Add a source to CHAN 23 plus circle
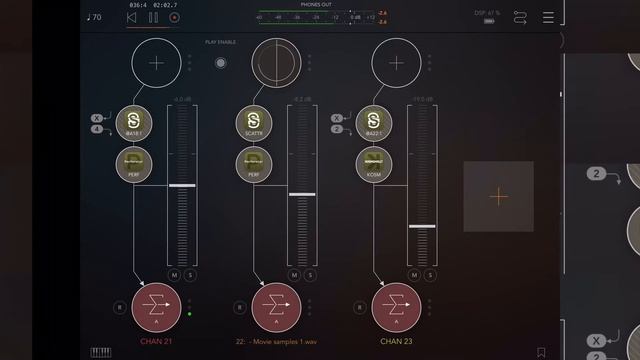 (396, 63)
